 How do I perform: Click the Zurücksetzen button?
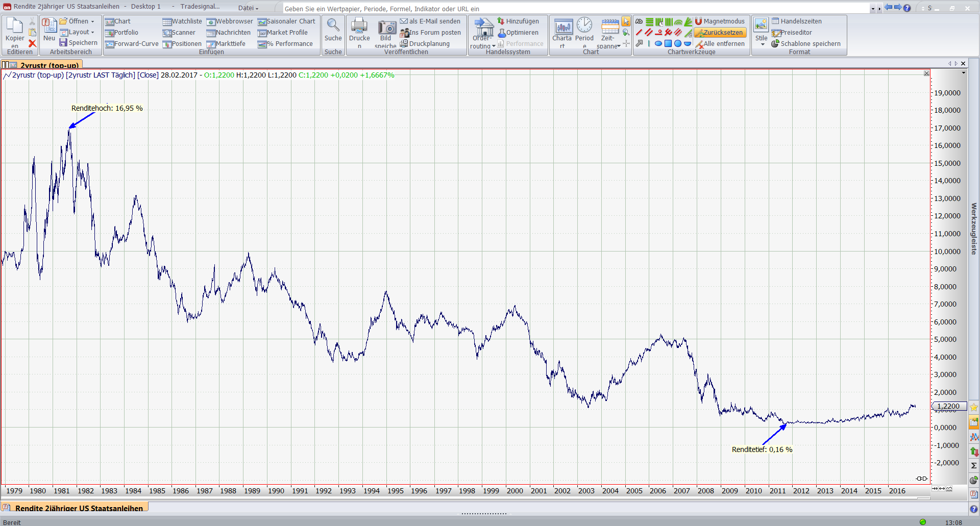[720, 33]
